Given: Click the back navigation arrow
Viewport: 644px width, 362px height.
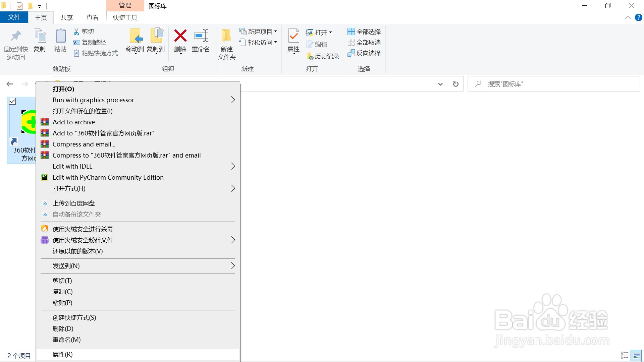Looking at the screenshot, I should 9,84.
